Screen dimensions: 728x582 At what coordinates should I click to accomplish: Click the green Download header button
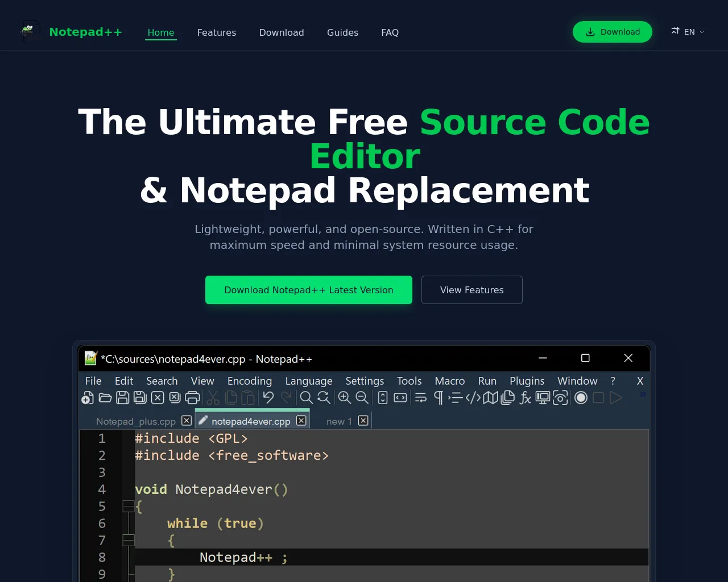coord(613,32)
